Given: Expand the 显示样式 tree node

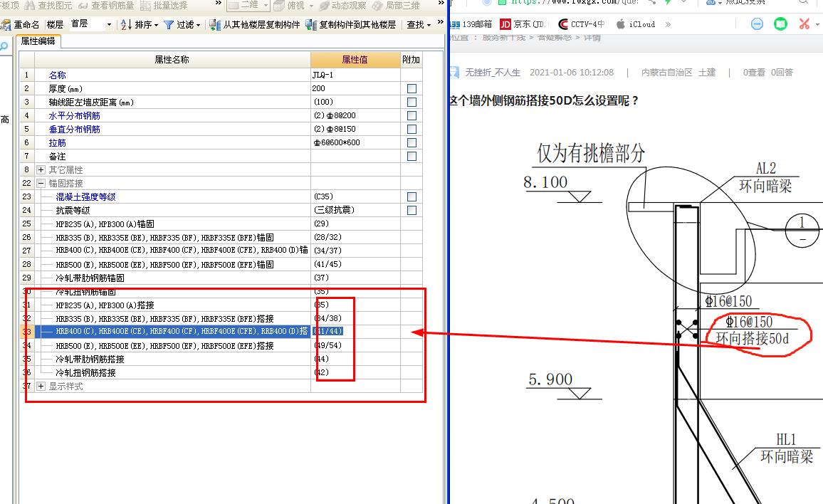Looking at the screenshot, I should tap(41, 387).
